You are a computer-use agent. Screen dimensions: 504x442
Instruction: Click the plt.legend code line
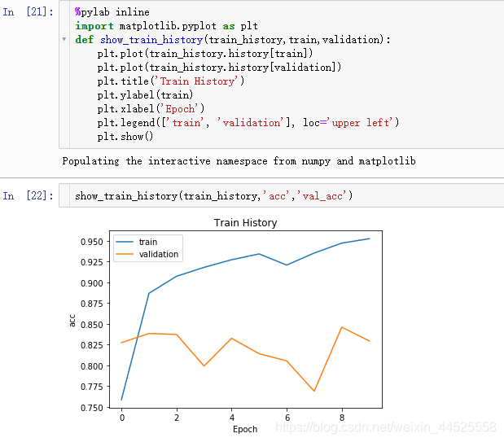coord(248,123)
